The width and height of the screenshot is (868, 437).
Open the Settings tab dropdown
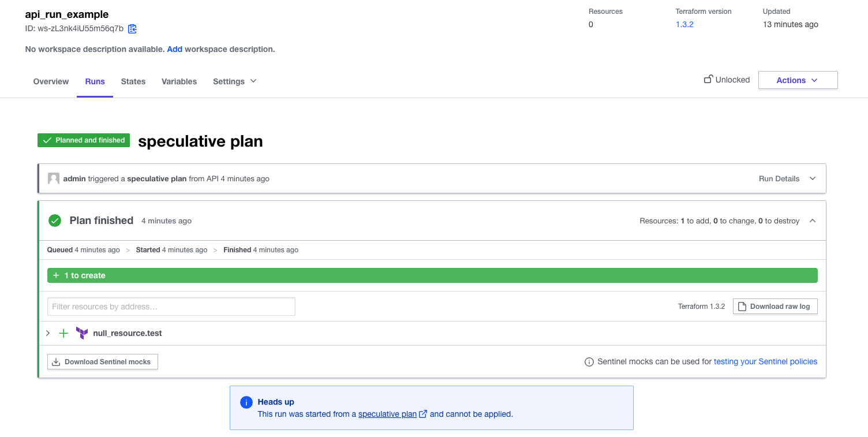click(x=234, y=81)
